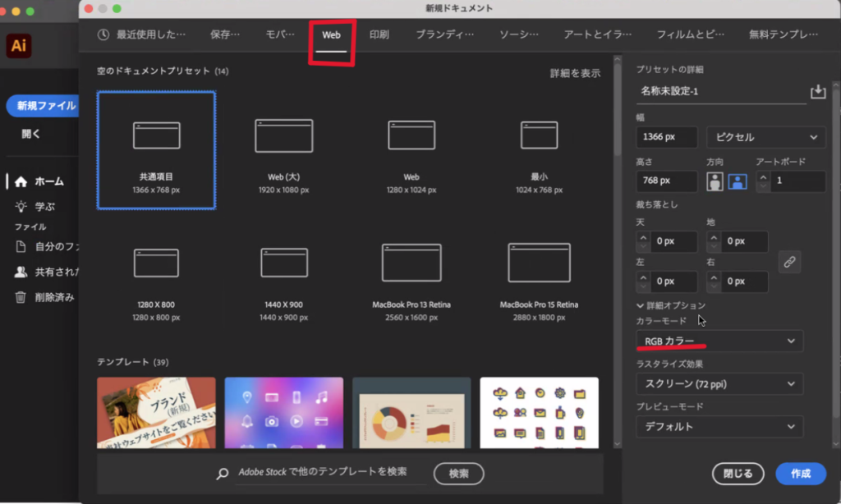Open the Home icon in the sidebar

(x=21, y=181)
